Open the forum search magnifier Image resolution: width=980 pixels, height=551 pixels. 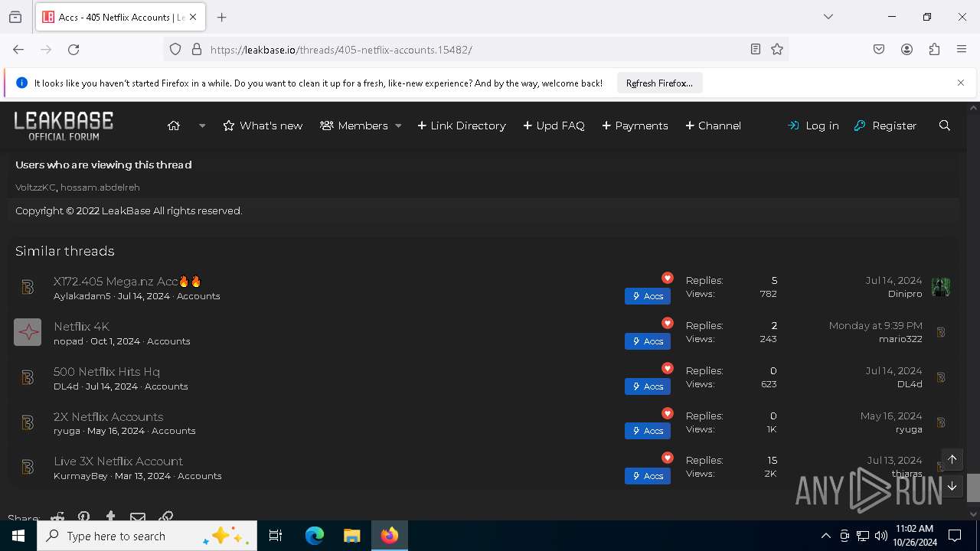(945, 126)
